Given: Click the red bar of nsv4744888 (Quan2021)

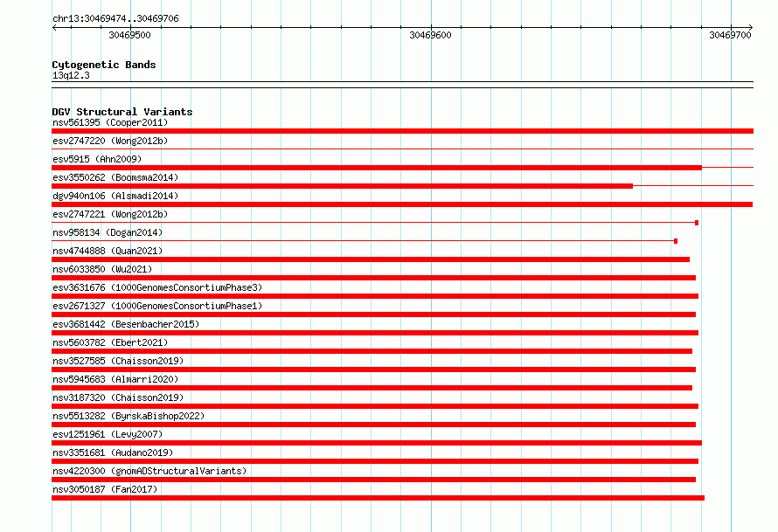Looking at the screenshot, I should coord(371,259).
